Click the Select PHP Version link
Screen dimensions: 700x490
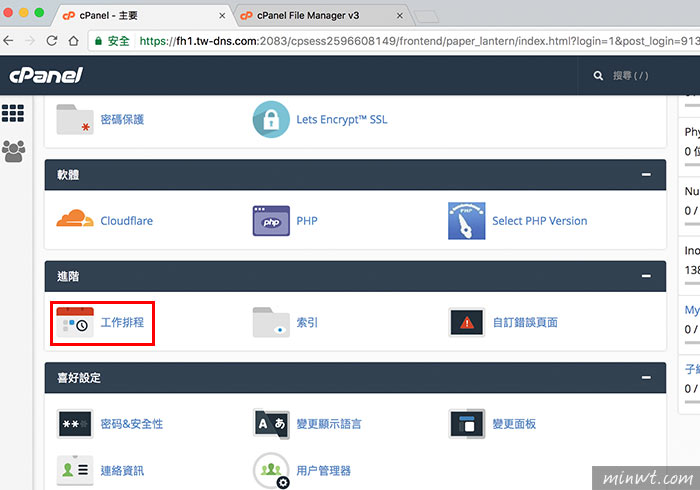[540, 221]
